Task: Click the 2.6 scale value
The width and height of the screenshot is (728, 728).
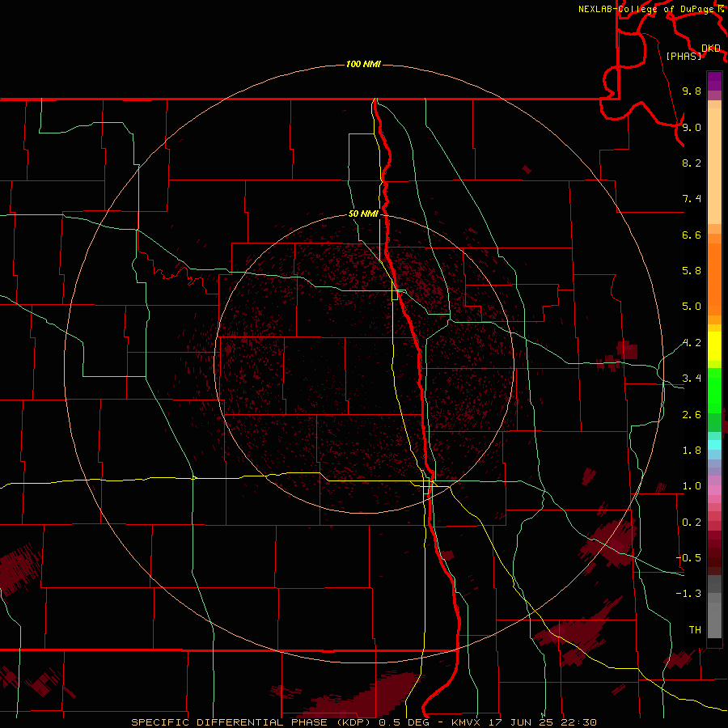Action: (692, 415)
